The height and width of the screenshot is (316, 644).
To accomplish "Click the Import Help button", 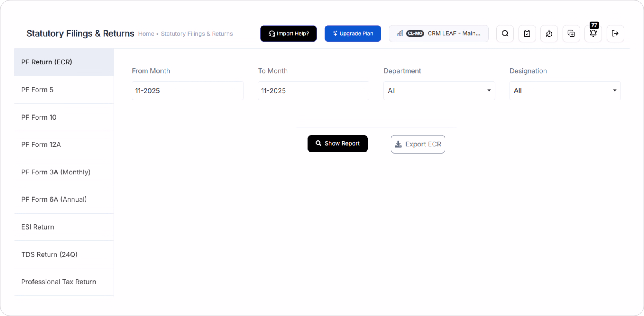I will click(x=288, y=34).
